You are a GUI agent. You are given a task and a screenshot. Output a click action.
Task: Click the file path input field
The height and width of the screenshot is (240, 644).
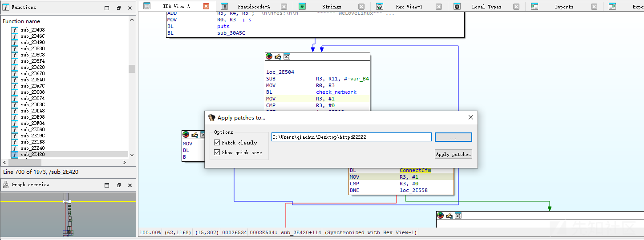351,137
